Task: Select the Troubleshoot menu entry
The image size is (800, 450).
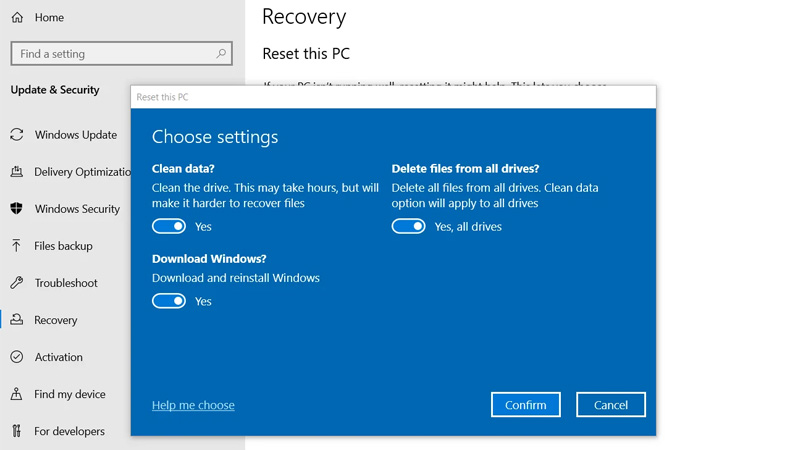Action: 65,283
